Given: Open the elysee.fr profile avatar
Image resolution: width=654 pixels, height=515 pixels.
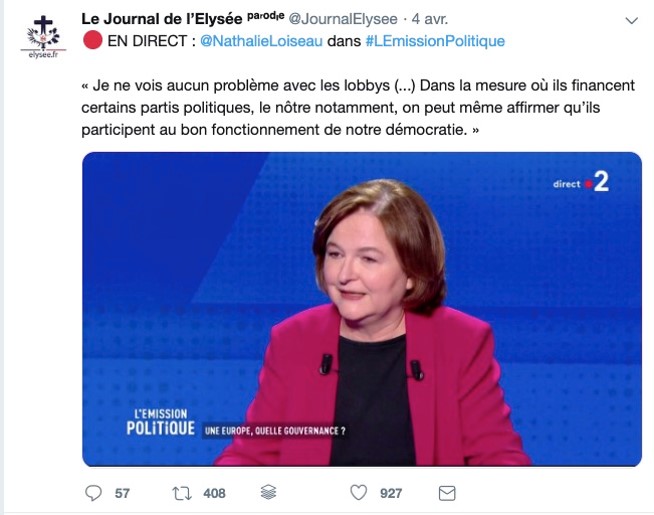Looking at the screenshot, I should tap(43, 37).
